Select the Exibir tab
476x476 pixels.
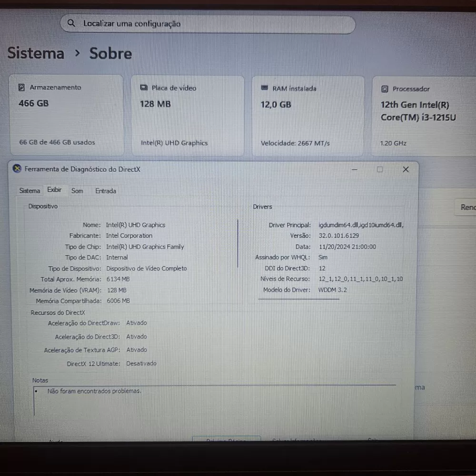(x=54, y=189)
